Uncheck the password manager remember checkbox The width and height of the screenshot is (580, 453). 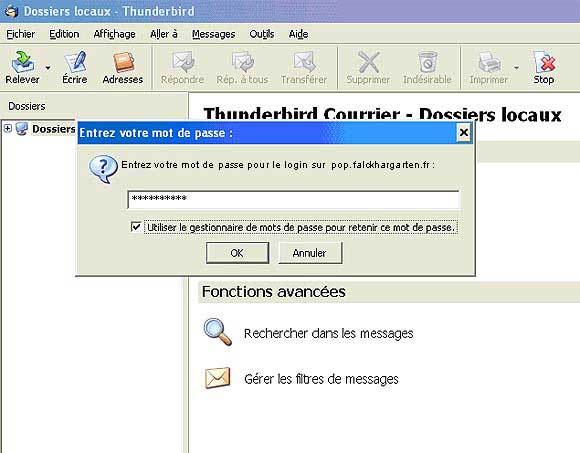tap(136, 226)
